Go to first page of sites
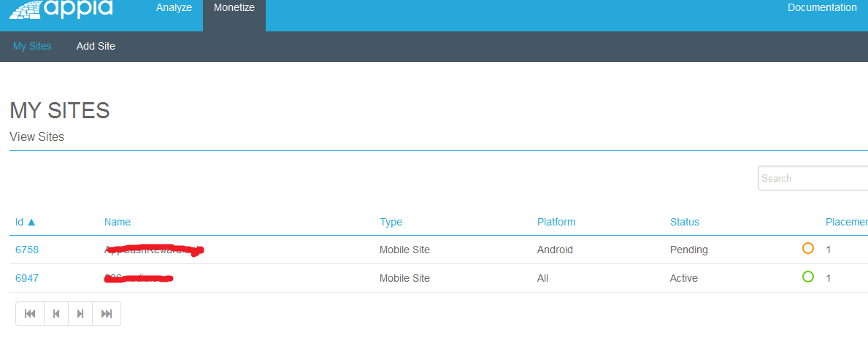This screenshot has height=351, width=868. pyautogui.click(x=30, y=314)
